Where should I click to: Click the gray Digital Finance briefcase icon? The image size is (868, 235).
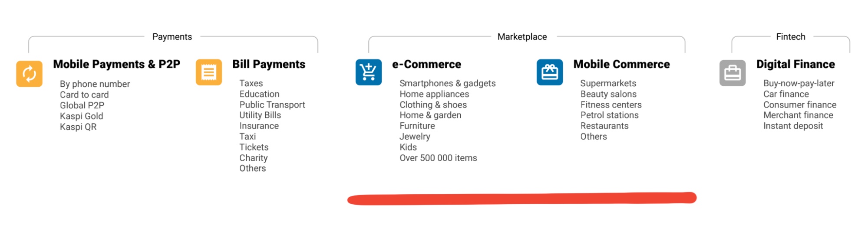pyautogui.click(x=732, y=73)
